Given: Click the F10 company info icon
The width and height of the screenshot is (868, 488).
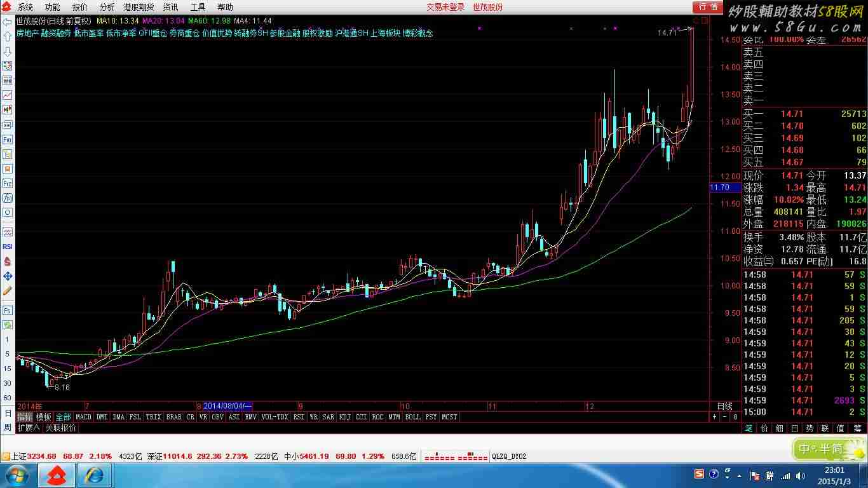Looking at the screenshot, I should tap(8, 139).
